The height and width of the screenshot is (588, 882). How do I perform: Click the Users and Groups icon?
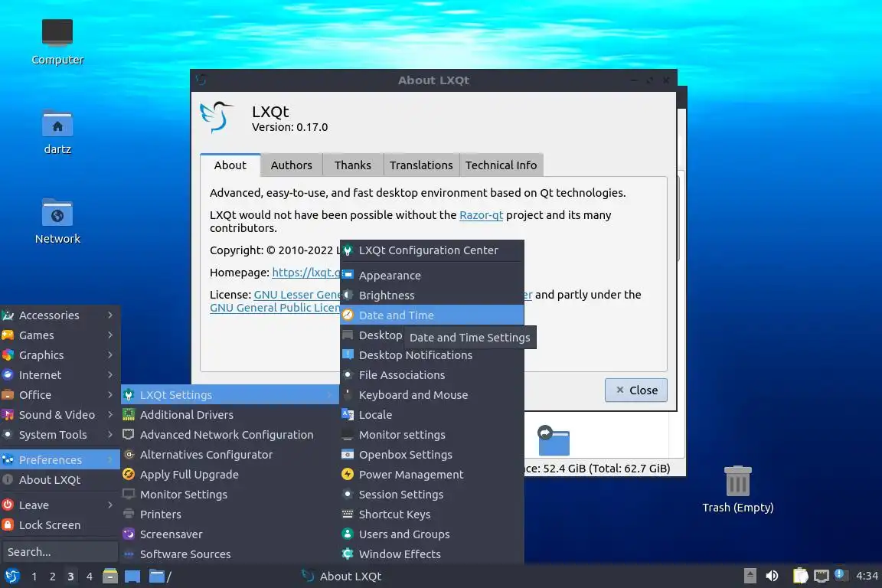point(348,534)
